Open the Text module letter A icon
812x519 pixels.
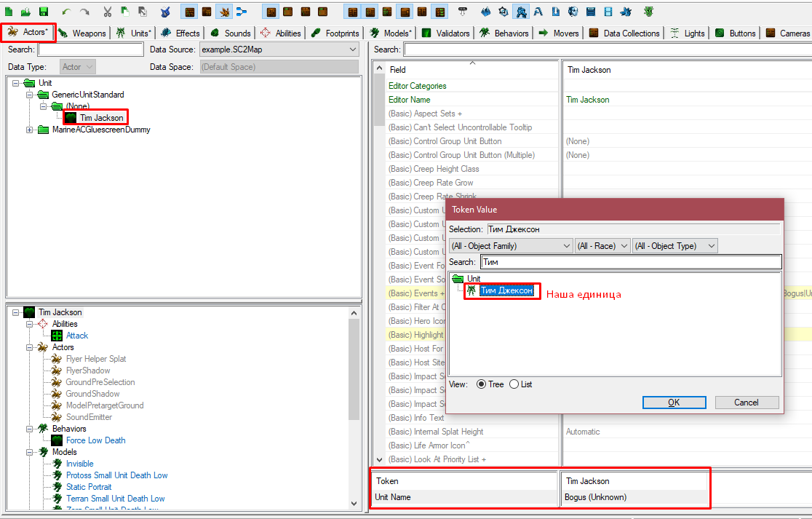click(x=538, y=12)
